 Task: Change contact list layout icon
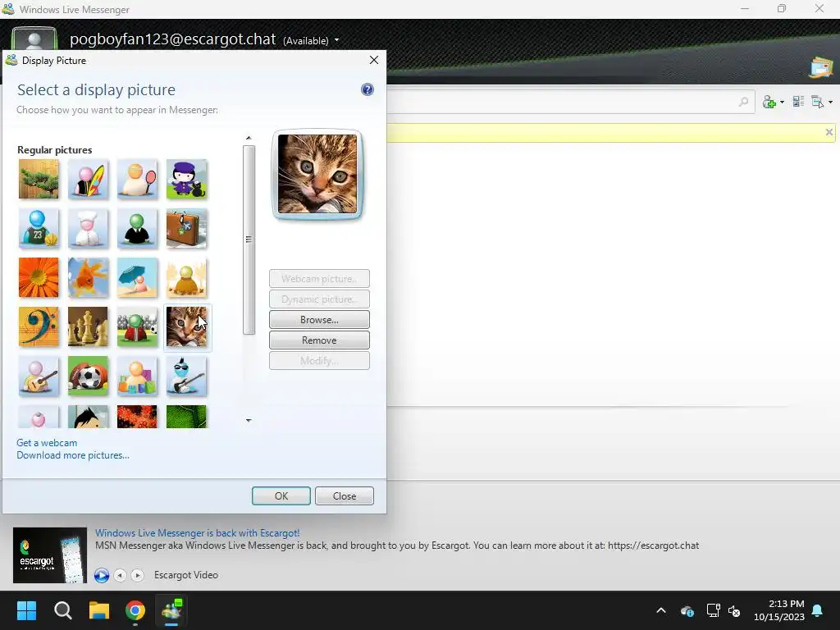(798, 101)
